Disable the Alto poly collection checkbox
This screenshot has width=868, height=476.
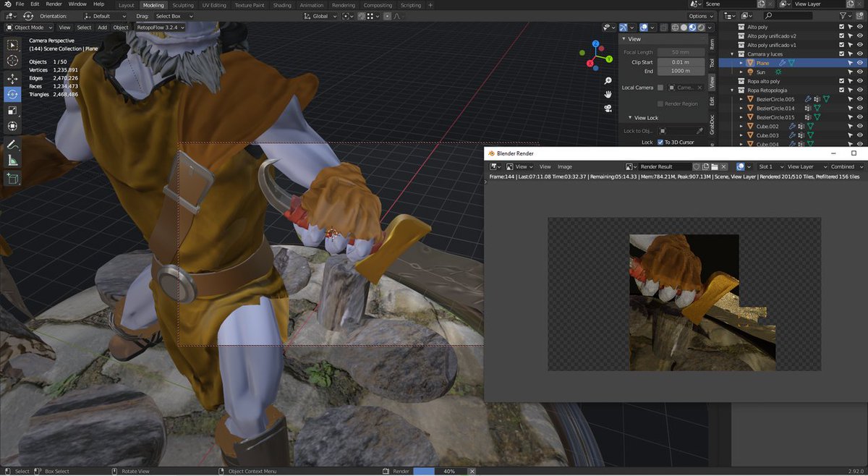coord(842,27)
